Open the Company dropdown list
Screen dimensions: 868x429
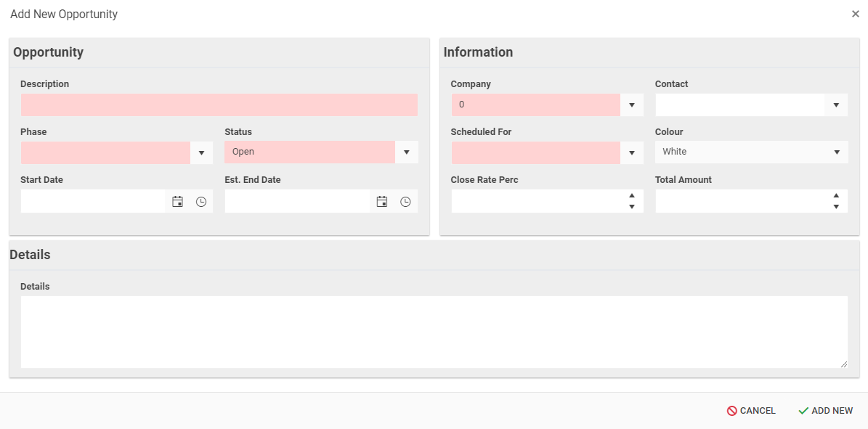click(632, 105)
